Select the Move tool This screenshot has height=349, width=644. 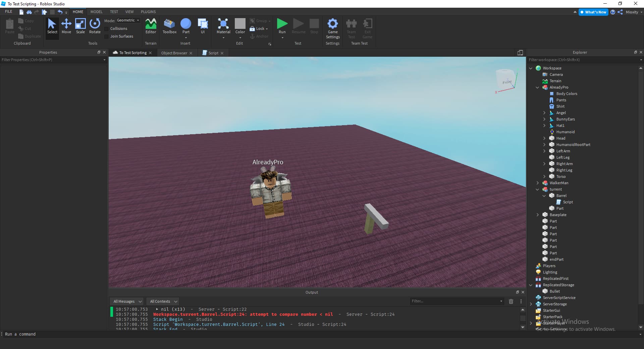(66, 26)
